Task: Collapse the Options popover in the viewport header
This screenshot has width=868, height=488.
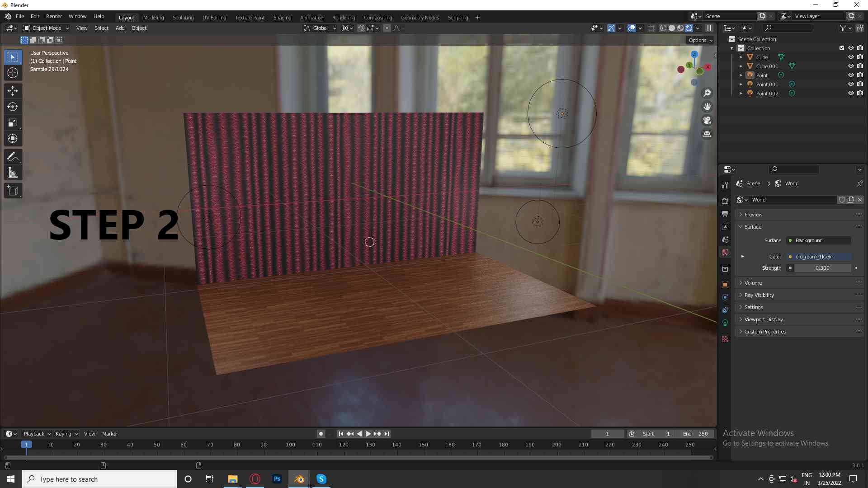Action: coord(699,40)
